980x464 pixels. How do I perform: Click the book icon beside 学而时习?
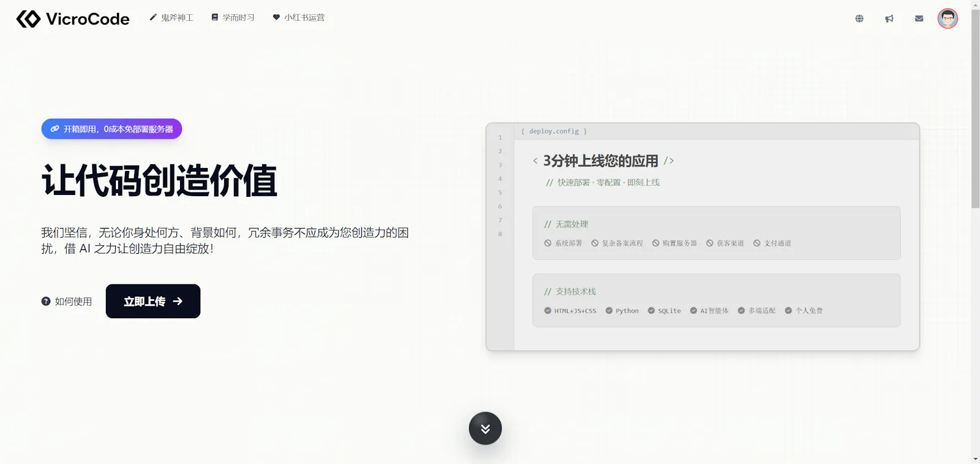point(215,17)
